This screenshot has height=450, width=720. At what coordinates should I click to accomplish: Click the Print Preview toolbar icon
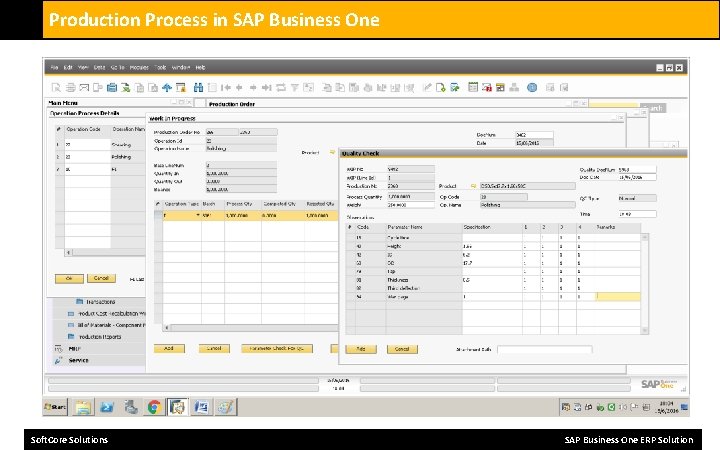56,87
